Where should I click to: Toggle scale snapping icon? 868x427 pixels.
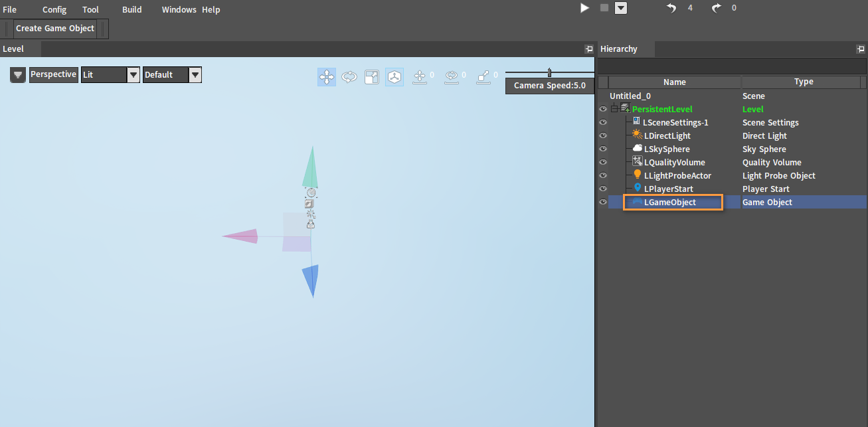[483, 77]
